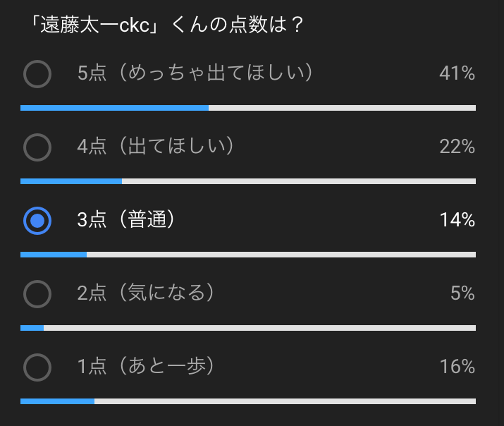Viewport: 504px width, 426px height.
Task: Click the 14% percentage text
Action: [457, 220]
